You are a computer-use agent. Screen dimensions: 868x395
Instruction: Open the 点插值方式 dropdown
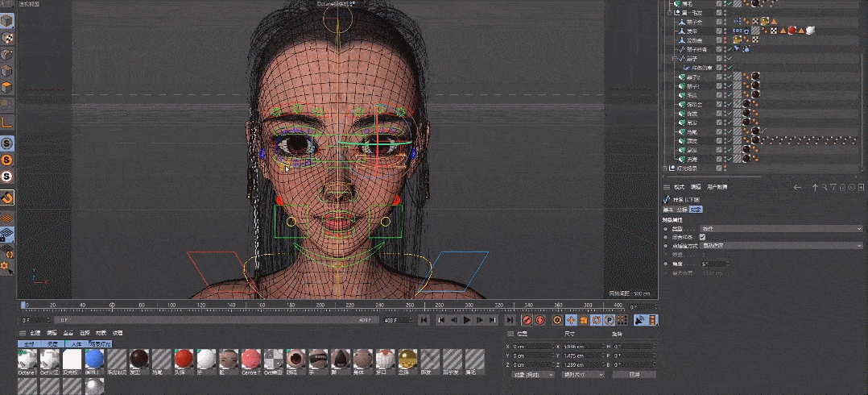pyautogui.click(x=781, y=245)
